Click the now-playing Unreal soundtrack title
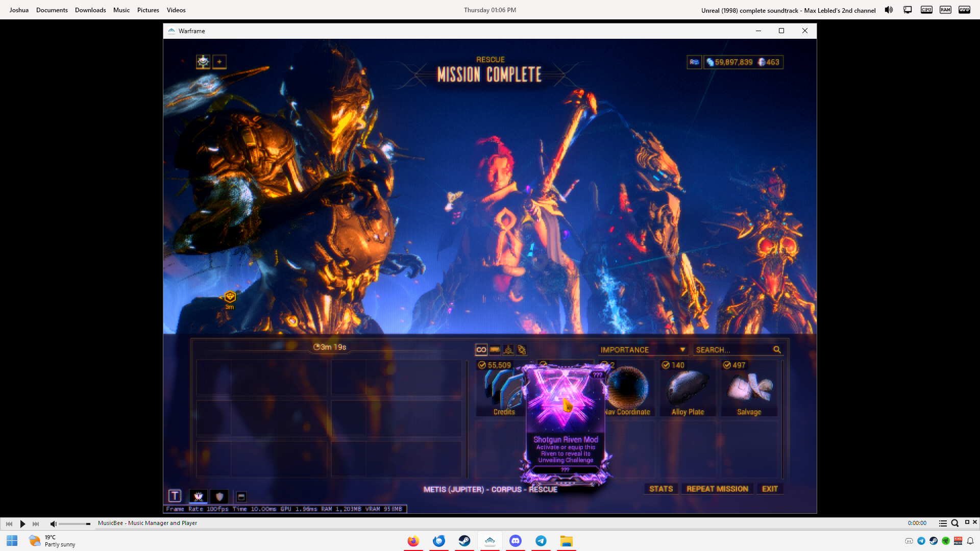The height and width of the screenshot is (551, 980). 788,10
